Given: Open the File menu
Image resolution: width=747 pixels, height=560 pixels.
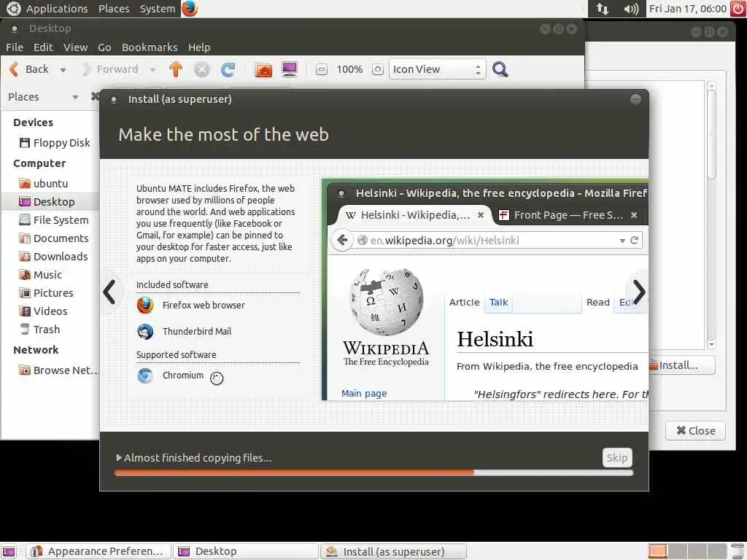Looking at the screenshot, I should coord(15,47).
